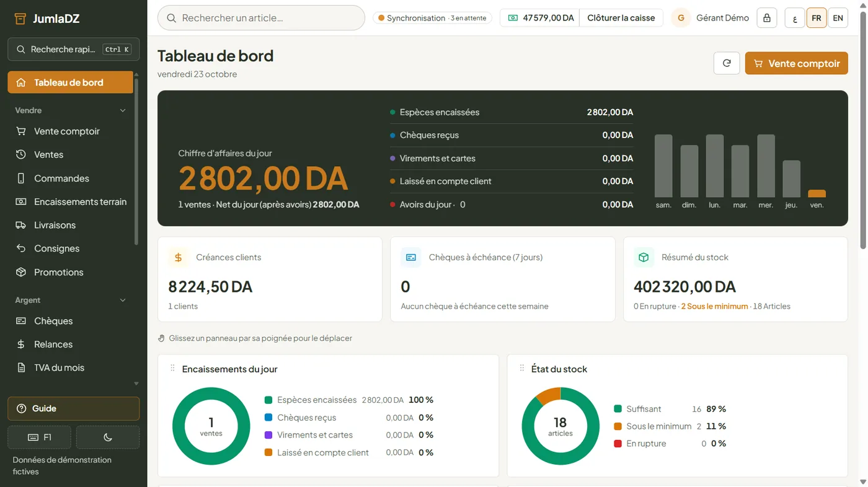Click the green Espèces encaissées legend swatch
This screenshot has height=487, width=868.
tap(268, 400)
